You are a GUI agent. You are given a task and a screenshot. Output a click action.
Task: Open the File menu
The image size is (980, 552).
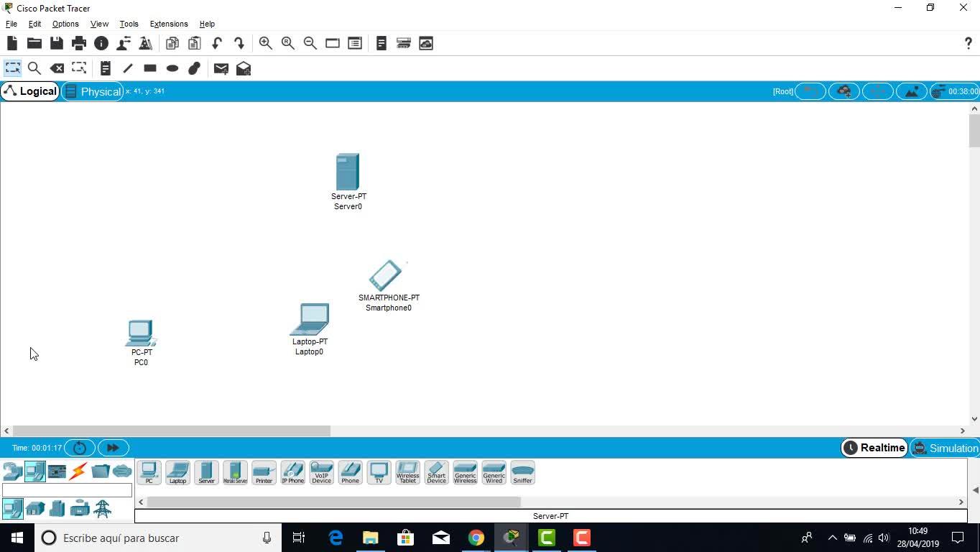click(x=11, y=24)
